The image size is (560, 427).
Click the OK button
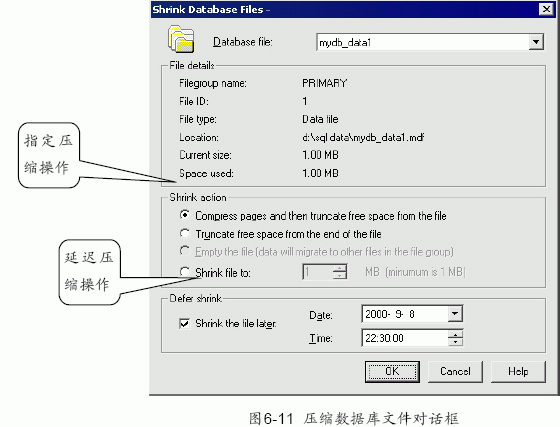tap(392, 371)
